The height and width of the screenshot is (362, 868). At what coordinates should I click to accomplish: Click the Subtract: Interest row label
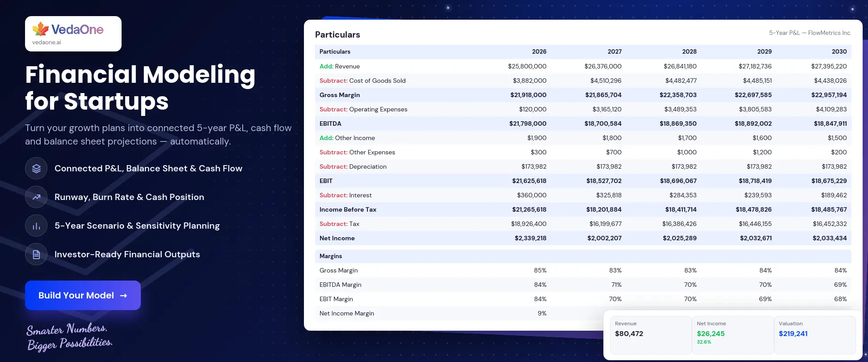tap(346, 195)
